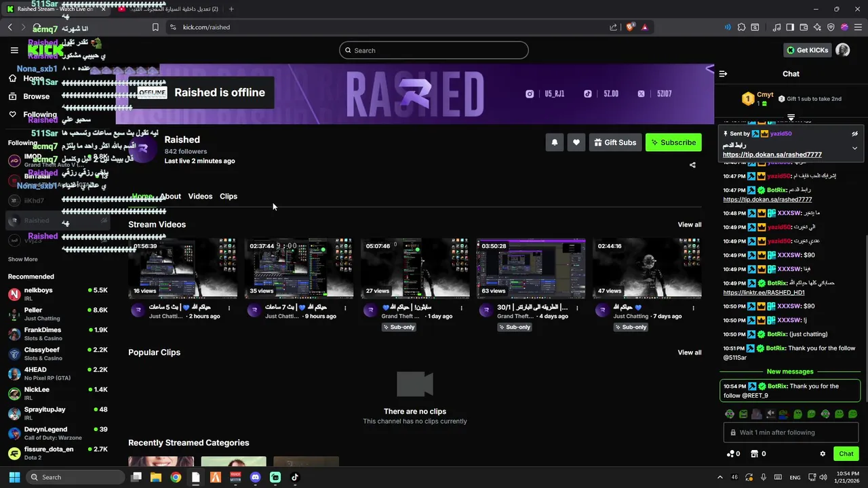Viewport: 868px width, 488px height.
Task: Open the Brave VPN shield icon
Action: click(831, 27)
